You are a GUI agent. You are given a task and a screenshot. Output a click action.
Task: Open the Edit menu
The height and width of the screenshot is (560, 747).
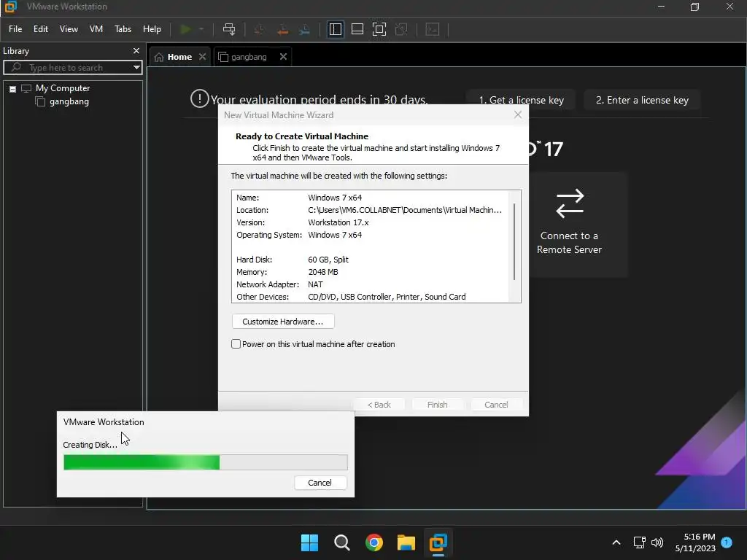coord(41,29)
